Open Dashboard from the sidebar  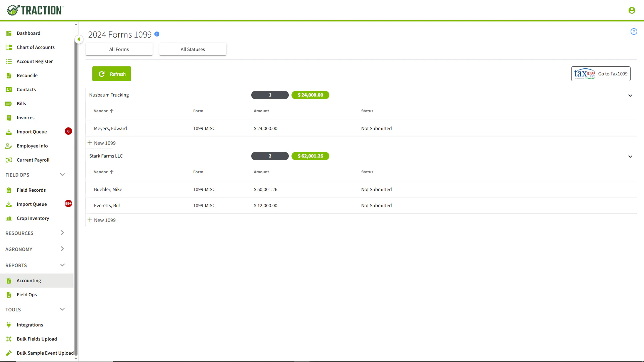pyautogui.click(x=29, y=33)
